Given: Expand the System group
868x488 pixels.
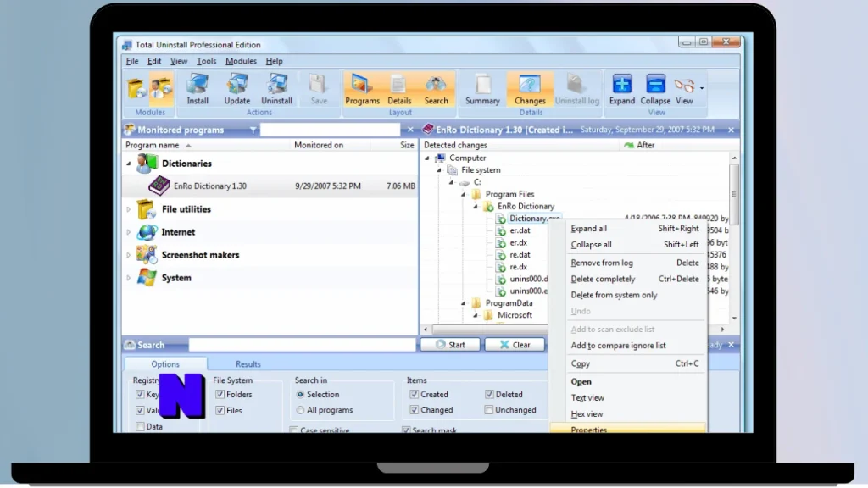Looking at the screenshot, I should pos(129,278).
